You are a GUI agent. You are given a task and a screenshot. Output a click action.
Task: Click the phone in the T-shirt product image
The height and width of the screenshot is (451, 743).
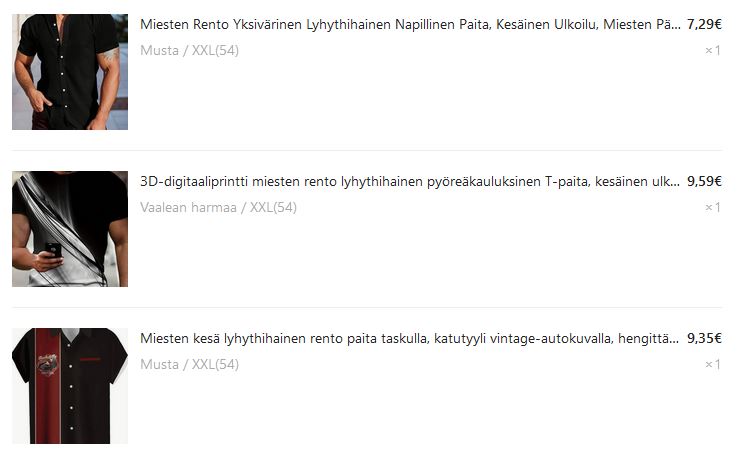coord(53,250)
